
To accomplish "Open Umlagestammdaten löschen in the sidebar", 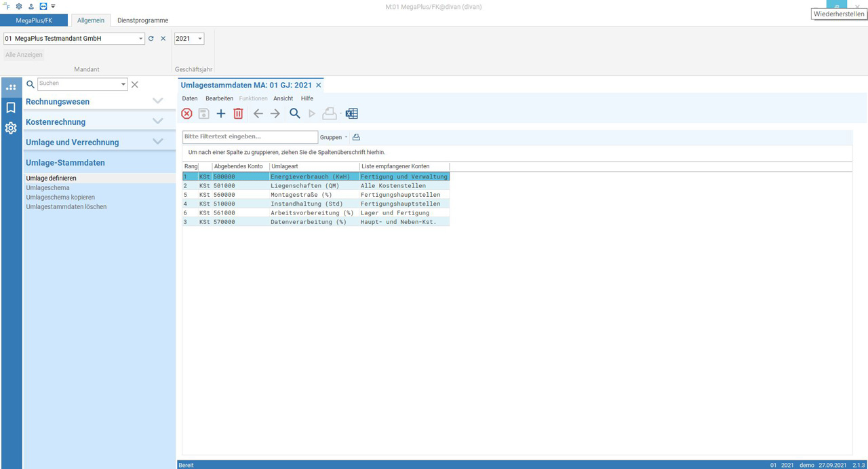I will 100,206.
